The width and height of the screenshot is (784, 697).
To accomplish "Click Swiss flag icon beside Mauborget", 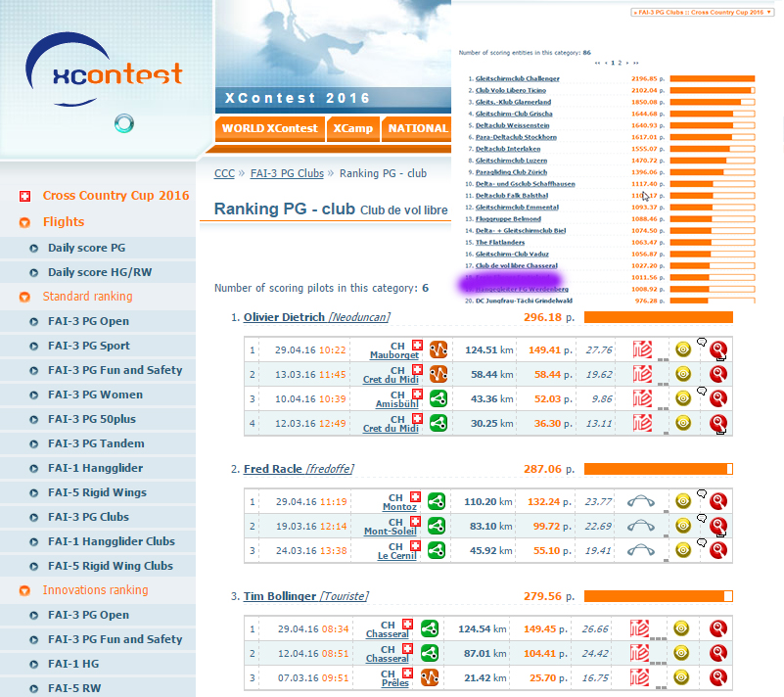I will tap(418, 345).
